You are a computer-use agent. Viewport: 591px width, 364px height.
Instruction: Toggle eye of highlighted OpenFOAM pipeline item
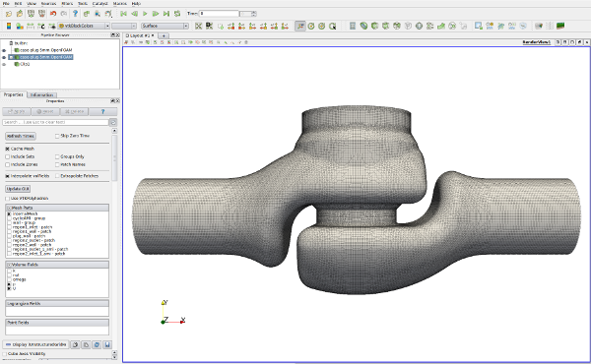[4, 57]
